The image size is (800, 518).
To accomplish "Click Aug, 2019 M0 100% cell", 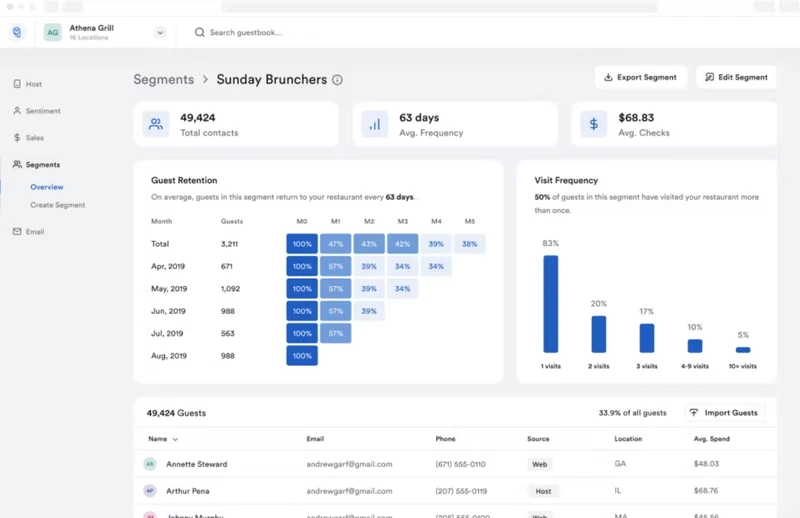I will pyautogui.click(x=302, y=356).
